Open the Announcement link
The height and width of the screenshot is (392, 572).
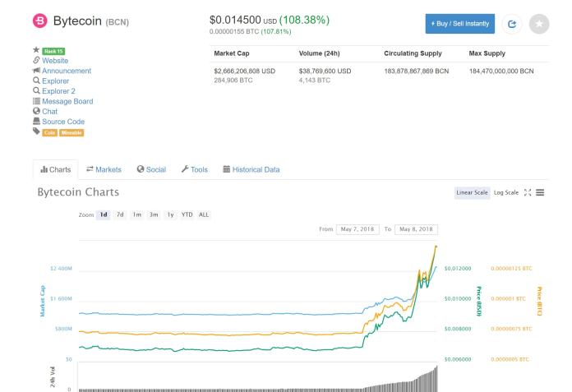pyautogui.click(x=67, y=71)
